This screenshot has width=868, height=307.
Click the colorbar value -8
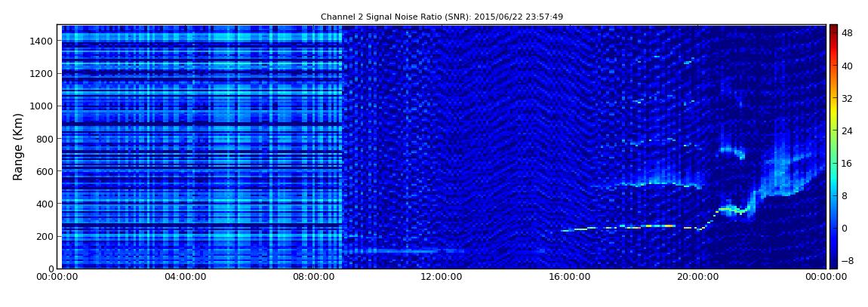coord(848,261)
